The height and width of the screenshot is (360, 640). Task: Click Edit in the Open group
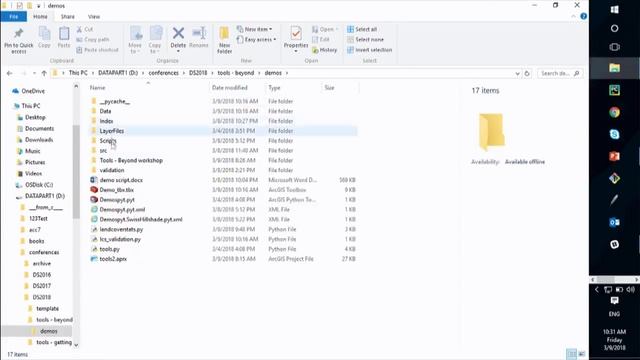(x=321, y=40)
